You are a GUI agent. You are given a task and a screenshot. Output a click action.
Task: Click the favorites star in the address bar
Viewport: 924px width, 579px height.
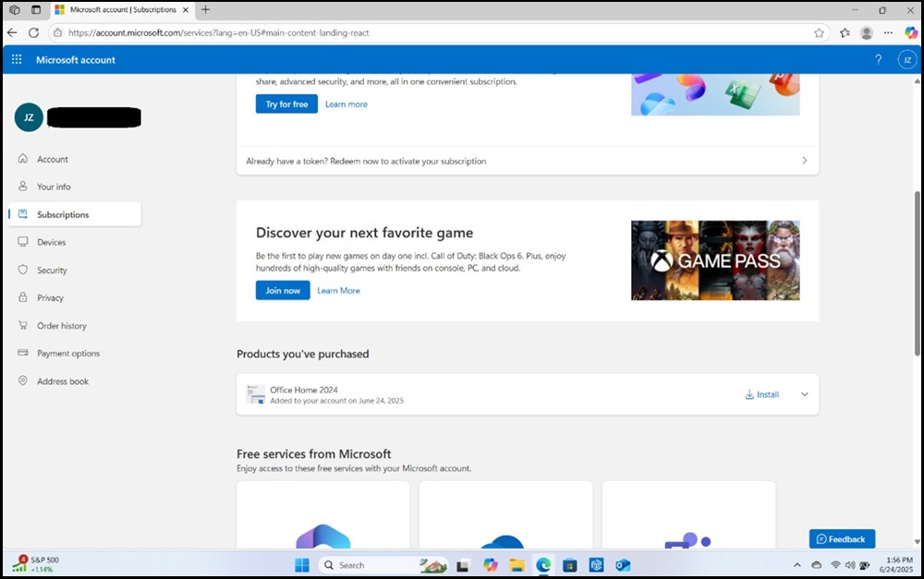pos(819,31)
